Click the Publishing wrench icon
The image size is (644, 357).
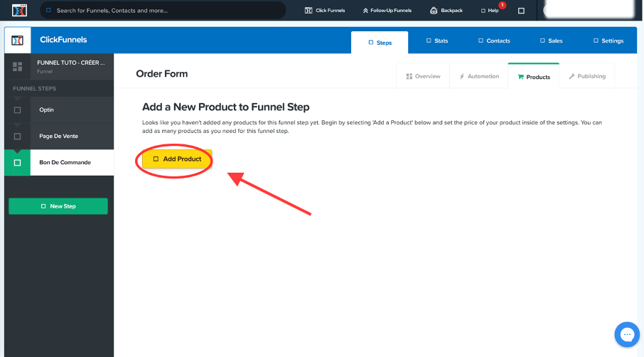(571, 76)
